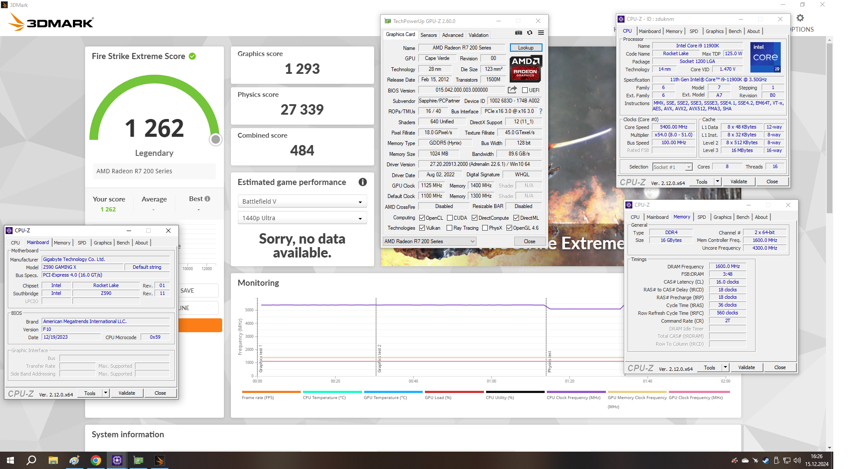The height and width of the screenshot is (469, 868).
Task: Toggle the OpenGL 4.6 checkbox
Action: pos(509,228)
